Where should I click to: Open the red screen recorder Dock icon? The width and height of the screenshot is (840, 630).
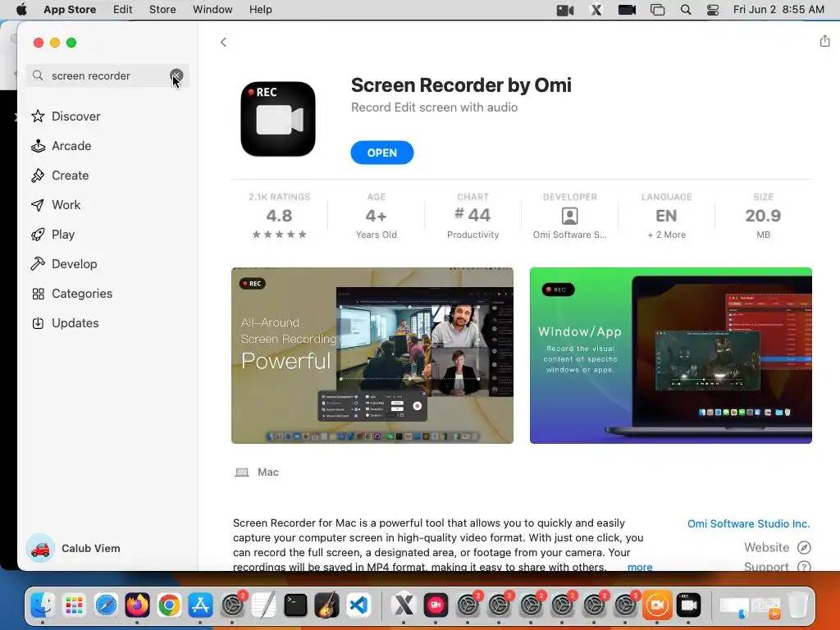coord(436,605)
